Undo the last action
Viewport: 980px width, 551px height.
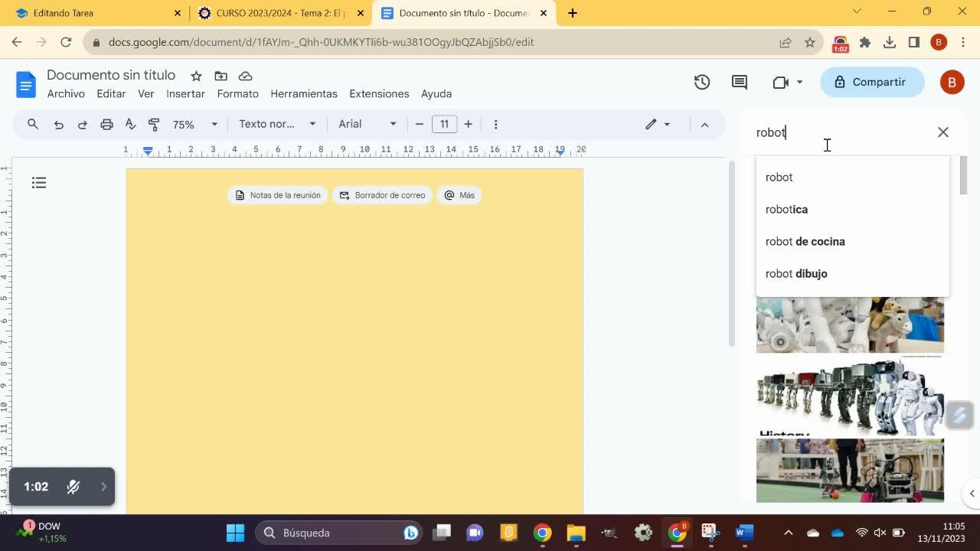[x=58, y=124]
